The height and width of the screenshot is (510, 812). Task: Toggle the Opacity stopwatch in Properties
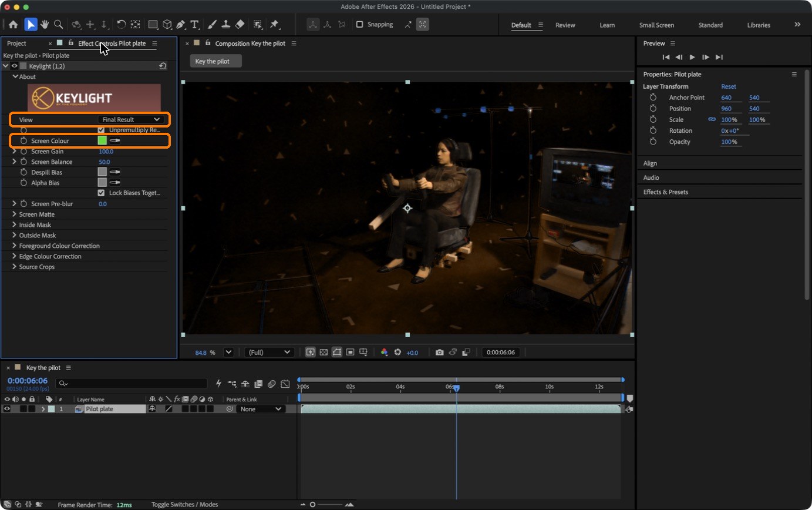point(653,142)
